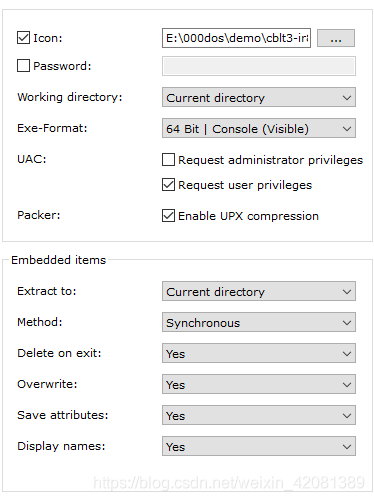Click the Extract to label
The width and height of the screenshot is (374, 501).
(47, 291)
